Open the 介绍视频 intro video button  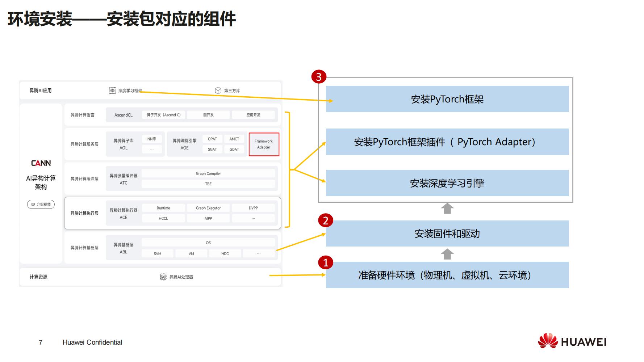pos(41,204)
